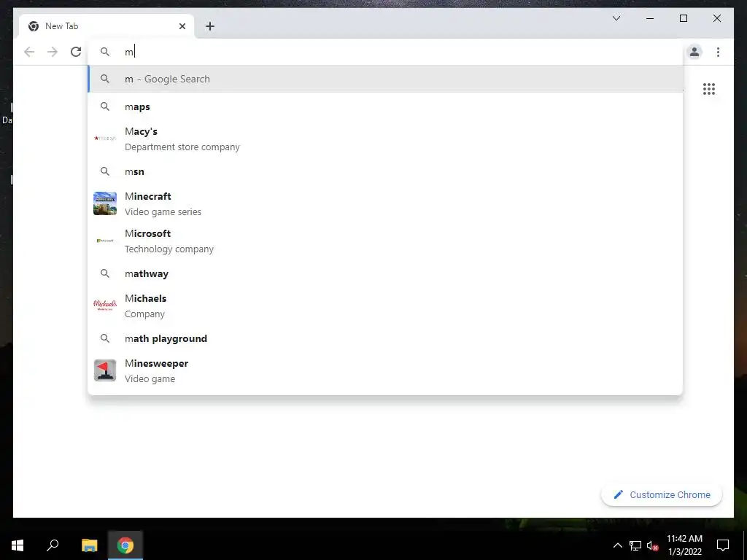The height and width of the screenshot is (560, 747).
Task: Choose the 'maps' suggestion
Action: [x=385, y=106]
